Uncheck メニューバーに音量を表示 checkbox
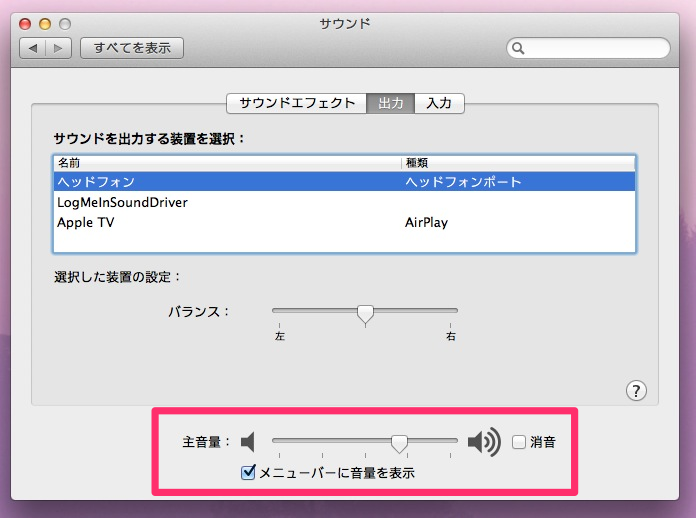Image resolution: width=696 pixels, height=518 pixels. [248, 472]
